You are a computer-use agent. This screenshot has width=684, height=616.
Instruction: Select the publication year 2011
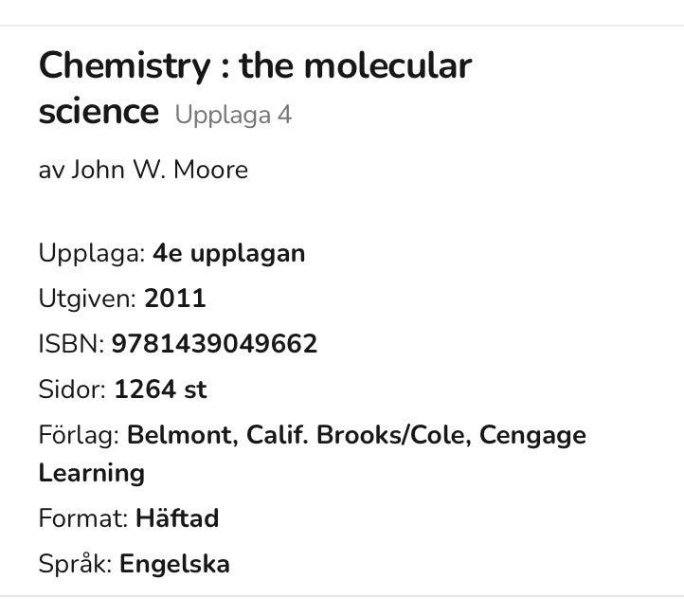(x=174, y=299)
